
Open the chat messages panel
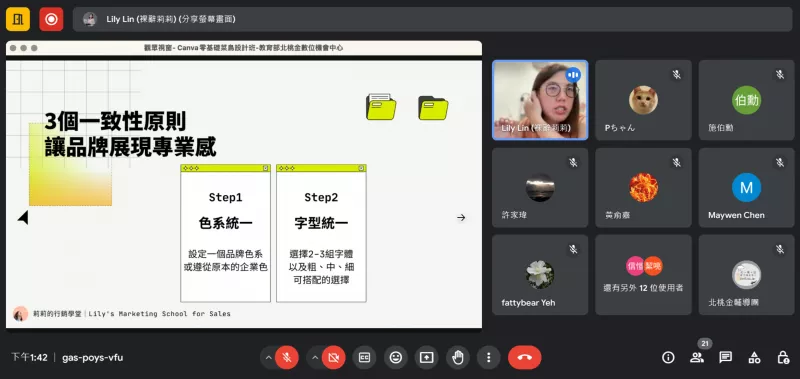pos(726,358)
